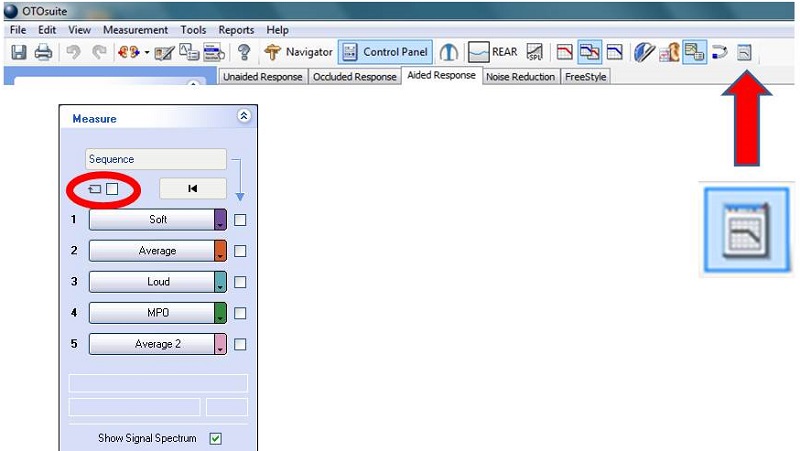800x451 pixels.
Task: Switch to the Occluded Response tab
Action: coord(355,77)
